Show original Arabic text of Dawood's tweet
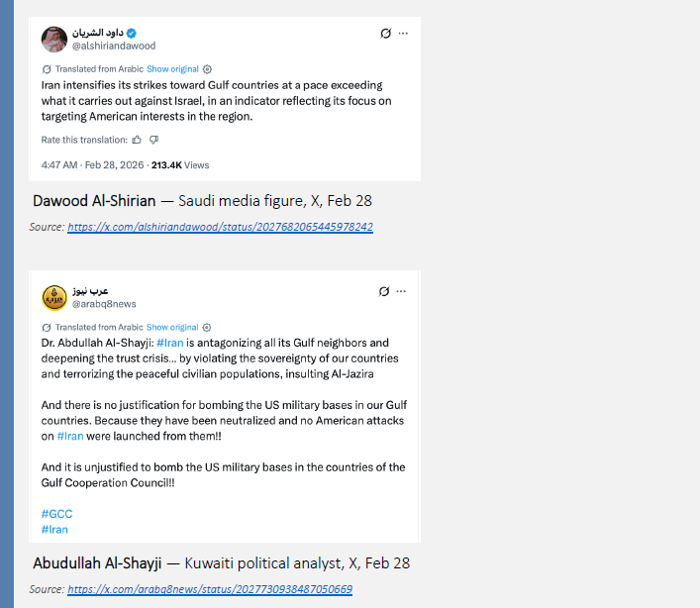This screenshot has width=700, height=608. pos(172,69)
